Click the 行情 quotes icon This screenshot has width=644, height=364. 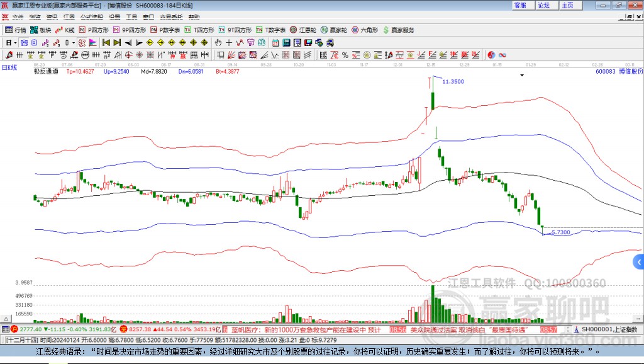[x=14, y=30]
